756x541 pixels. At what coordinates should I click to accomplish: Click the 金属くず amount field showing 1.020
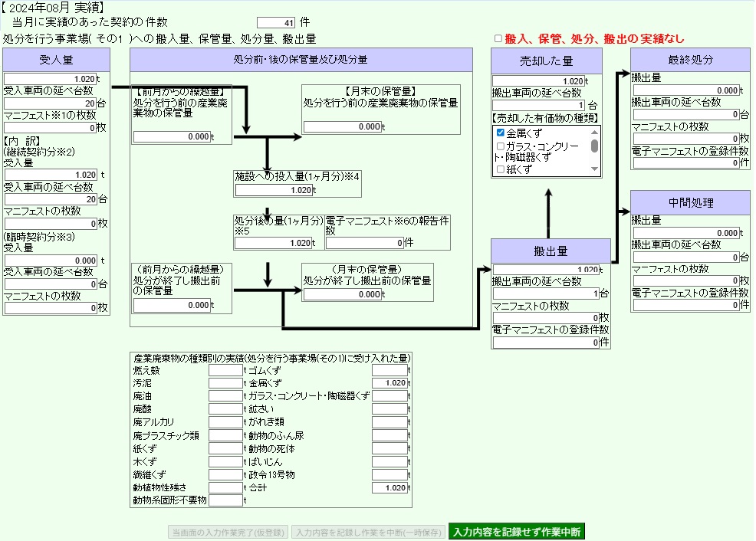390,383
